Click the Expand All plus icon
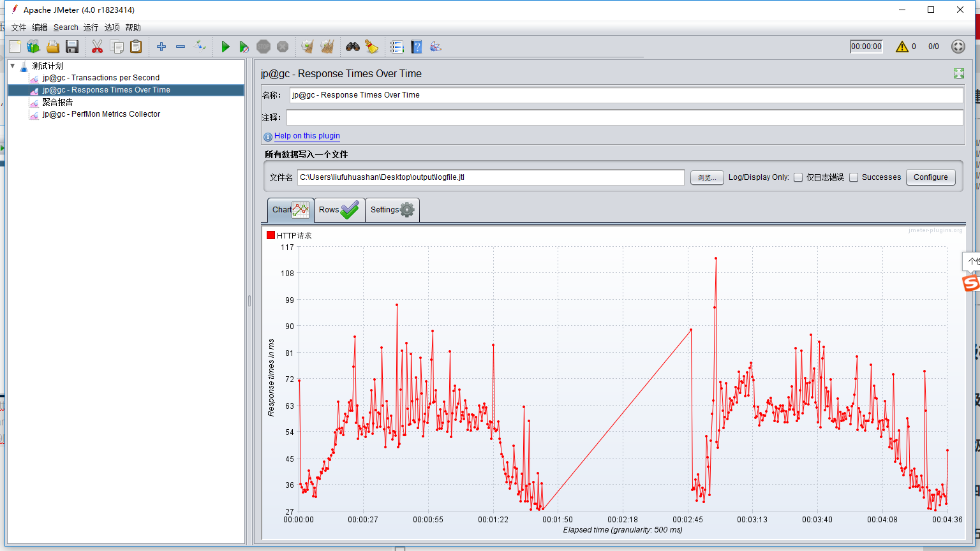Image resolution: width=980 pixels, height=551 pixels. [x=161, y=47]
